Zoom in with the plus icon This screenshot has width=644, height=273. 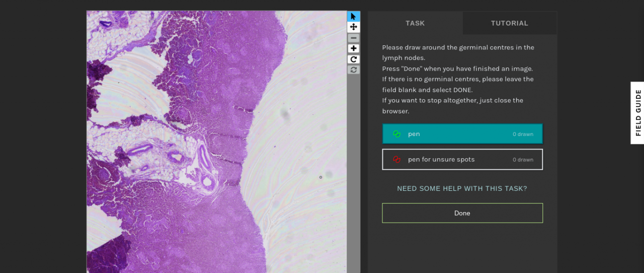pyautogui.click(x=354, y=48)
